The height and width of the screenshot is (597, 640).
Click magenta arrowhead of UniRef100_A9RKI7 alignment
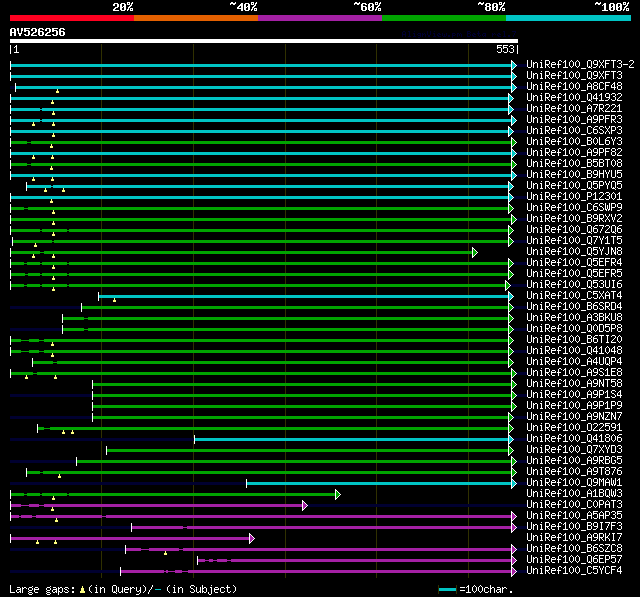point(252,539)
